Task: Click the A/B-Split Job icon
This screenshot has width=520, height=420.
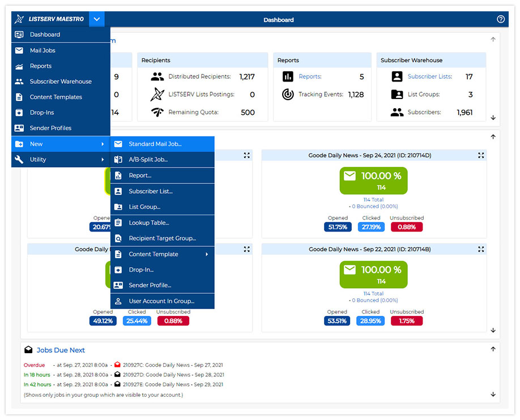Action: pos(118,160)
